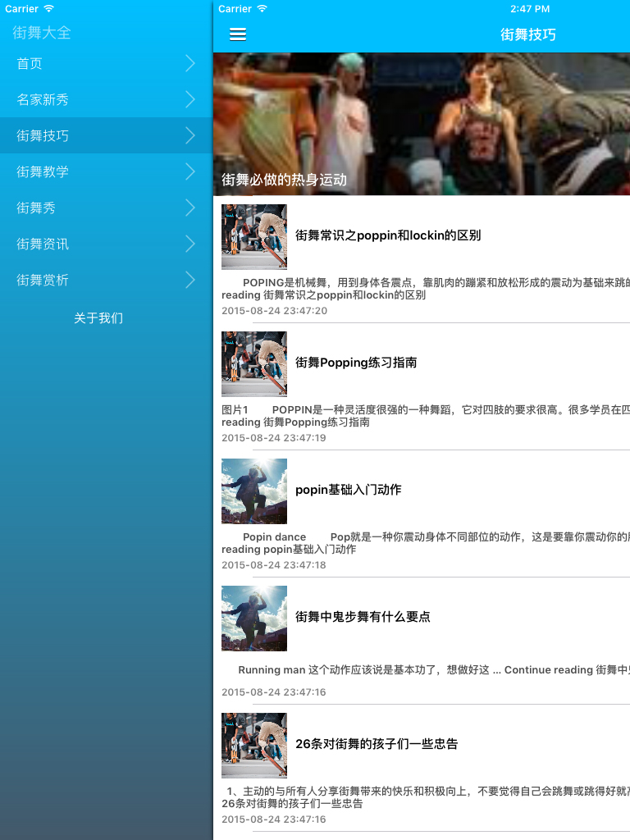Image resolution: width=630 pixels, height=840 pixels.
Task: Tap the 街舞技巧 page title in header
Action: coord(528,34)
